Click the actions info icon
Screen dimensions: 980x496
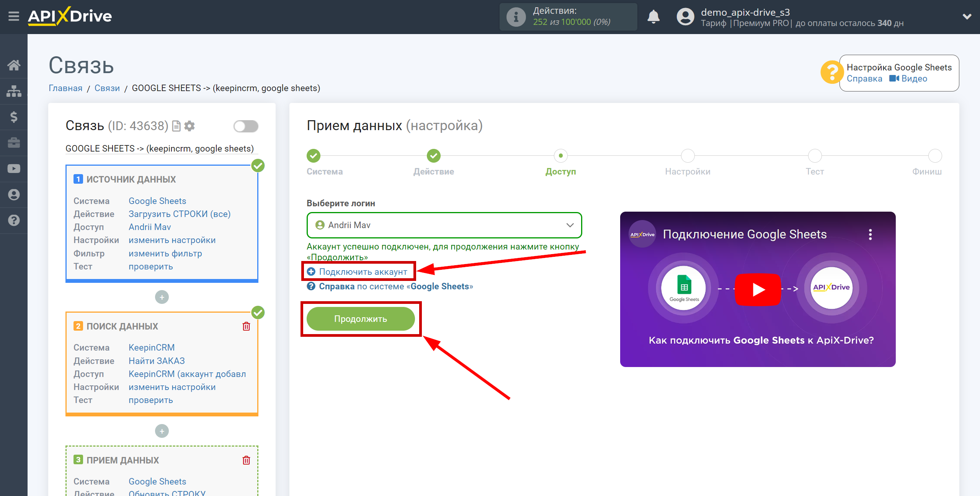click(x=516, y=17)
